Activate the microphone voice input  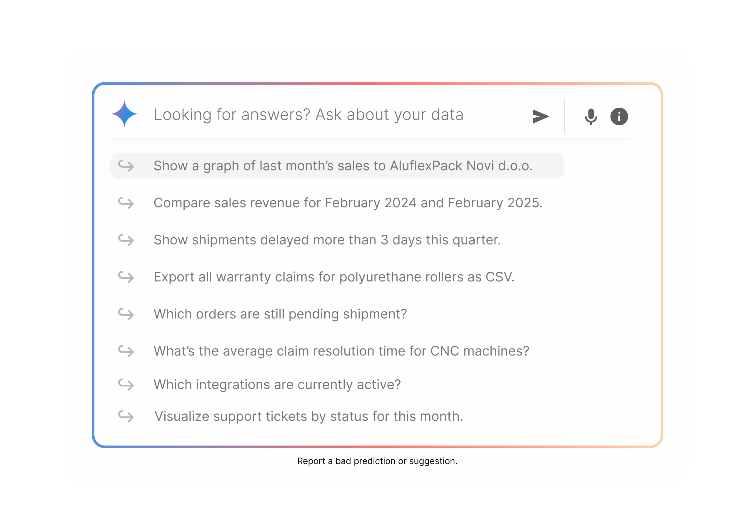tap(591, 116)
